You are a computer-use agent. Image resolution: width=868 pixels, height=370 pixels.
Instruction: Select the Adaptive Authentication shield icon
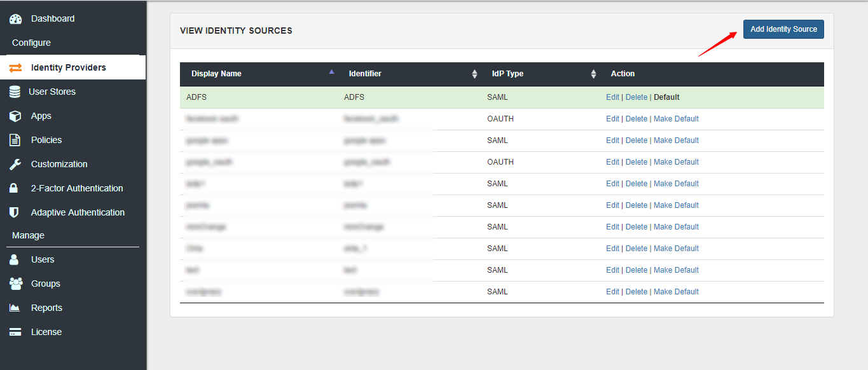pos(15,212)
